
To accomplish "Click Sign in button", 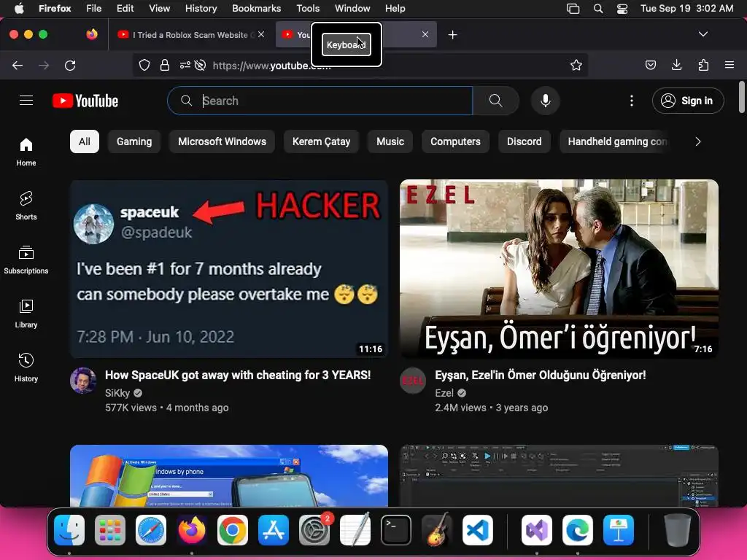I will coord(688,101).
